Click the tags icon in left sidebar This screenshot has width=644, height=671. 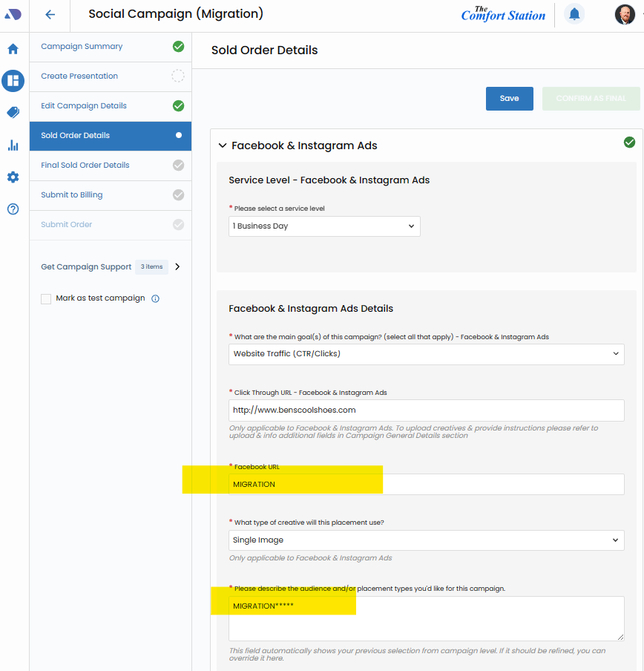tap(13, 113)
